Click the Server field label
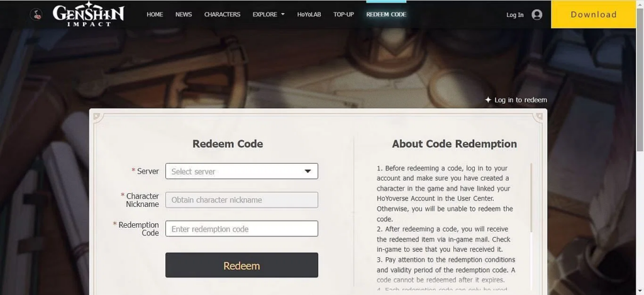Viewport: 644px width, 295px height. point(148,171)
